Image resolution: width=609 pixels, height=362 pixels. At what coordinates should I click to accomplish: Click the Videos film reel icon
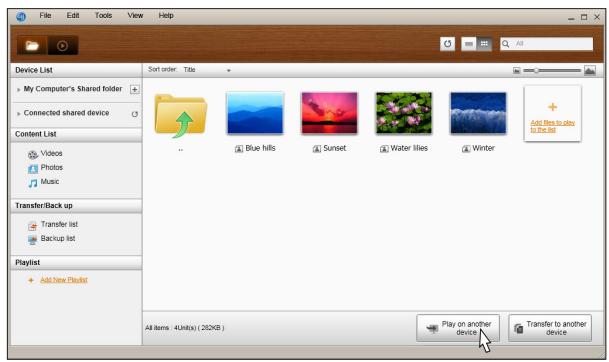point(33,155)
